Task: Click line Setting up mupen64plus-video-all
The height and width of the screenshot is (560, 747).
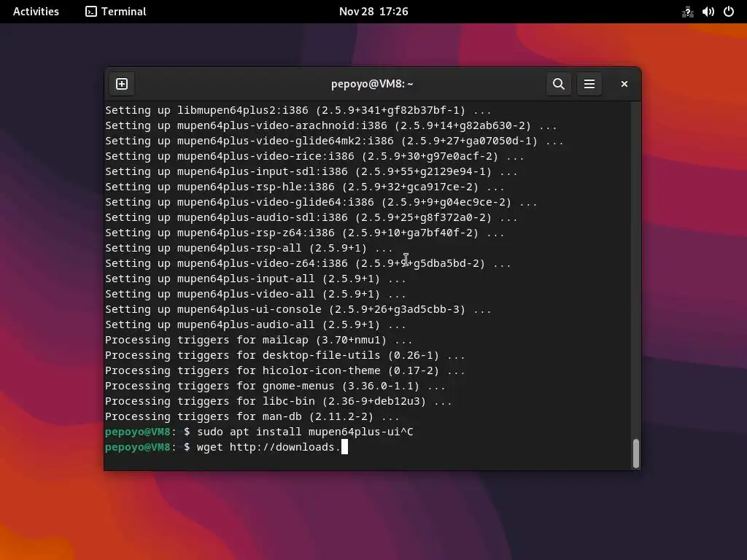Action: [x=256, y=295]
